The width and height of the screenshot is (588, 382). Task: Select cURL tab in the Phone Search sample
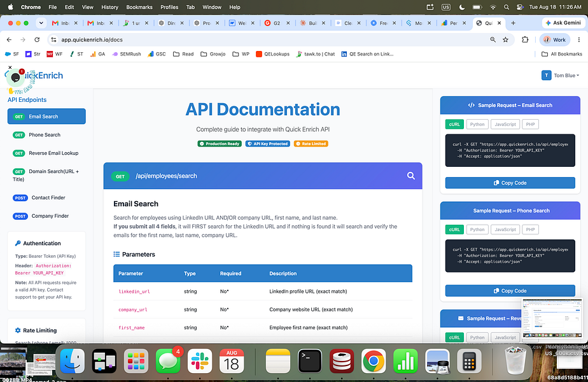click(x=454, y=230)
